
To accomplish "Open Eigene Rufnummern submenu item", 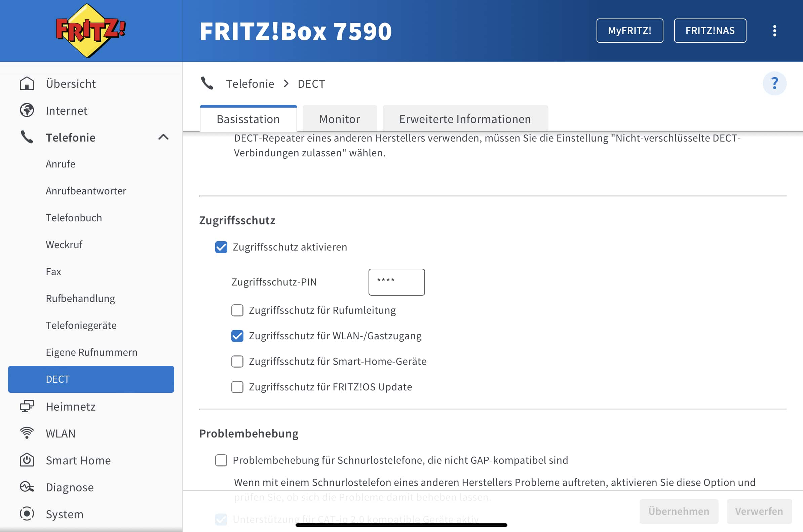I will point(91,352).
